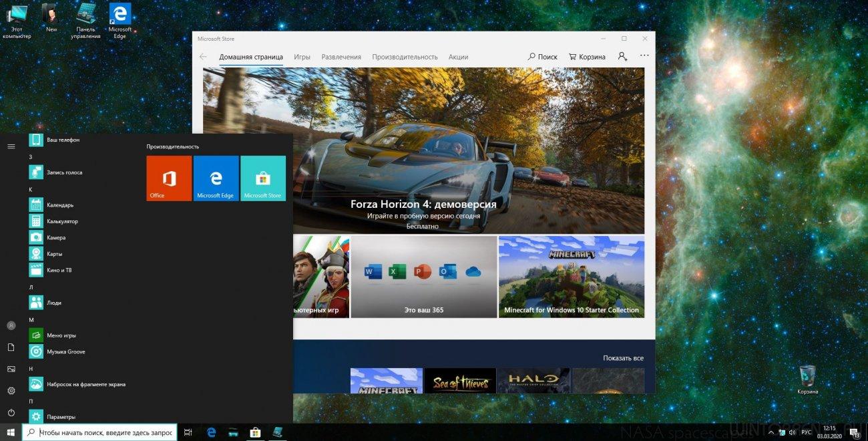Click the letter К header in app list
The width and height of the screenshot is (868, 441).
pos(31,189)
